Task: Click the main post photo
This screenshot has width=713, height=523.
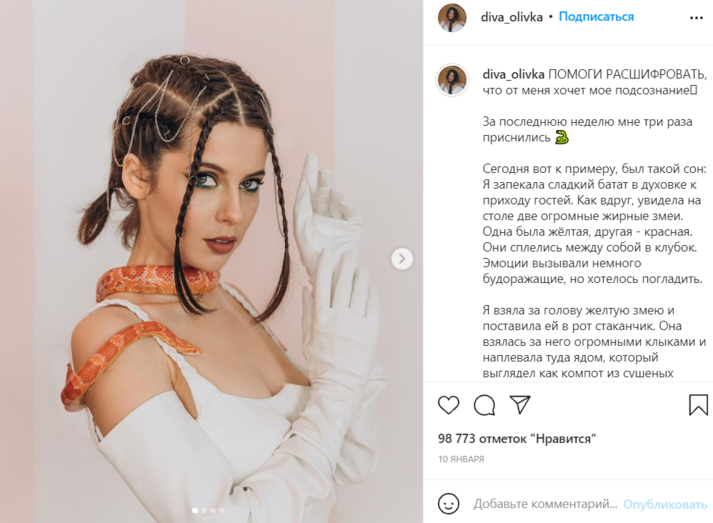Action: (211, 262)
